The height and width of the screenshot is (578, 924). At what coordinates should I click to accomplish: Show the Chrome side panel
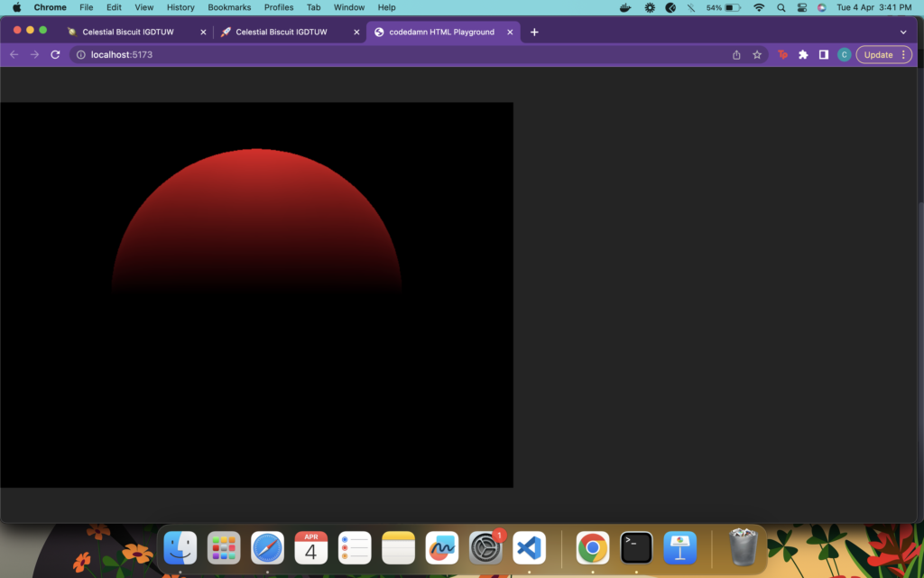(x=824, y=55)
